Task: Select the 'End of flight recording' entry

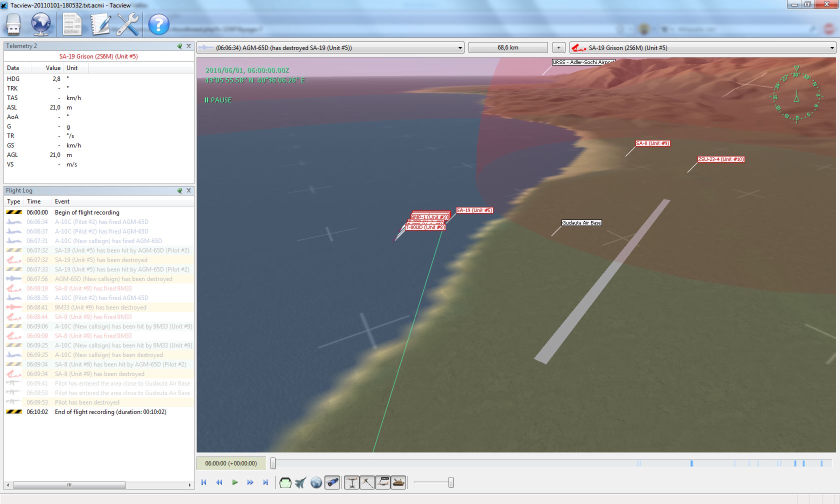Action: coord(99,412)
